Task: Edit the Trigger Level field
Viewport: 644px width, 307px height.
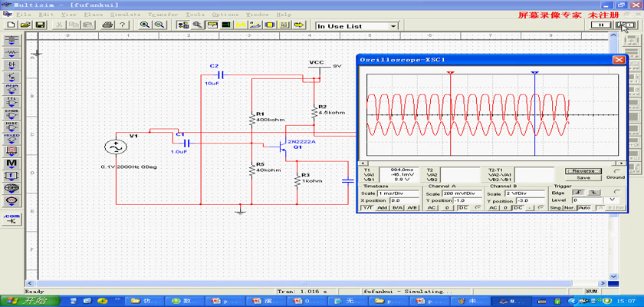Action: pos(588,200)
